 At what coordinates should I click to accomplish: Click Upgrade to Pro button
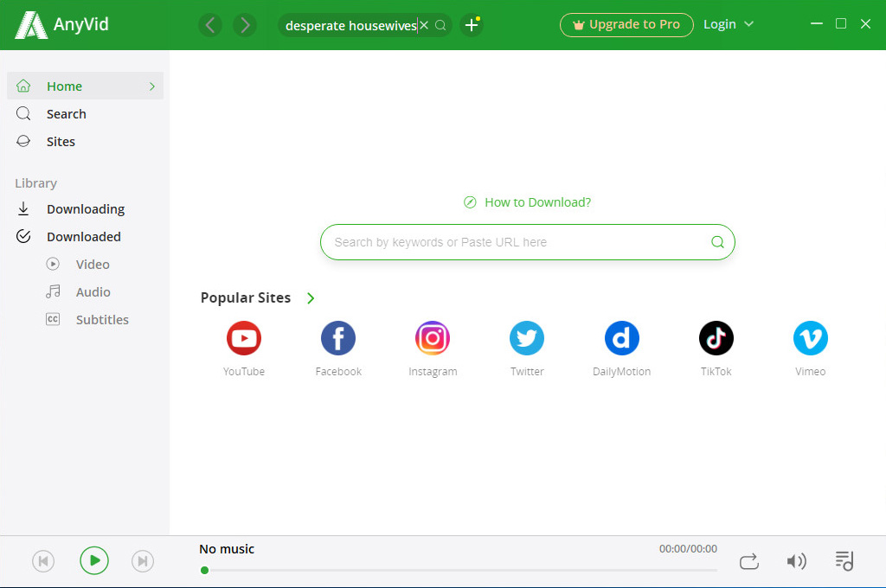[x=626, y=25]
